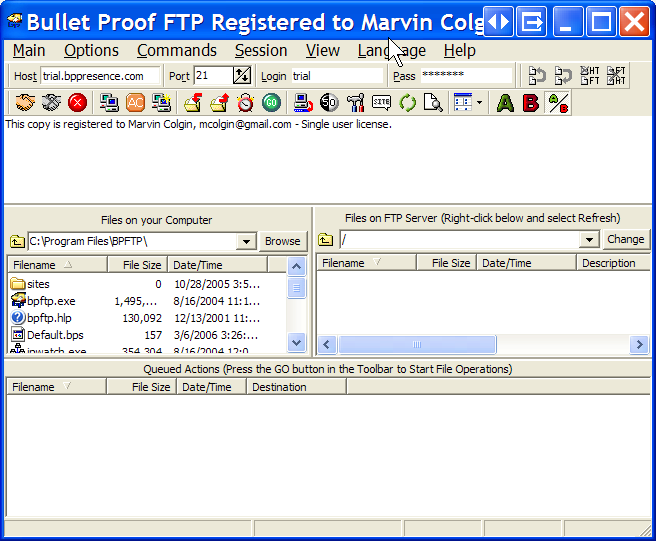Open the Session menu
The image size is (656, 541).
coord(260,50)
